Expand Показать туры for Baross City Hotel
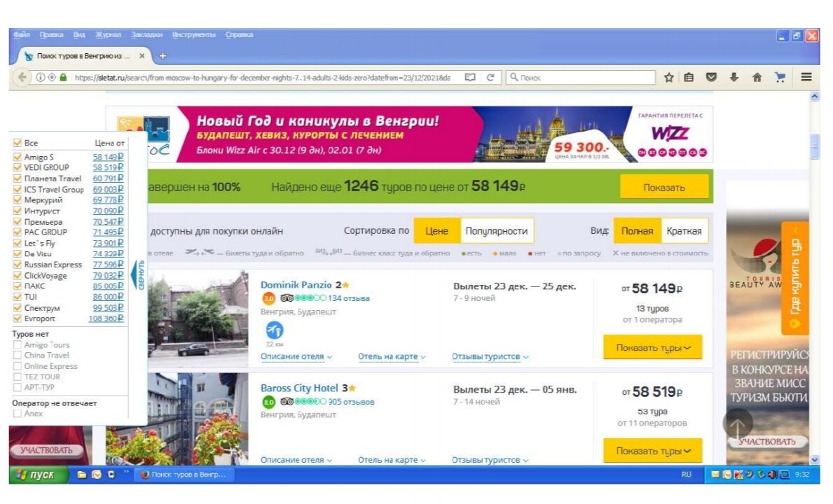The image size is (833, 504). click(653, 451)
